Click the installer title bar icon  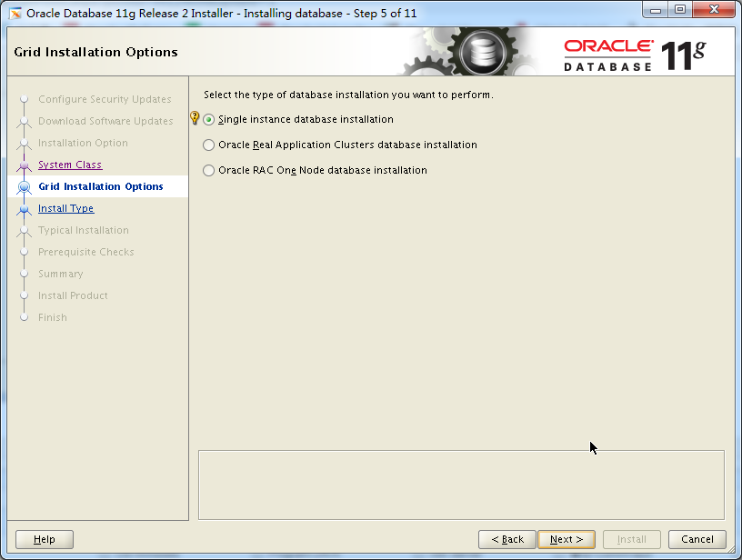coord(15,14)
